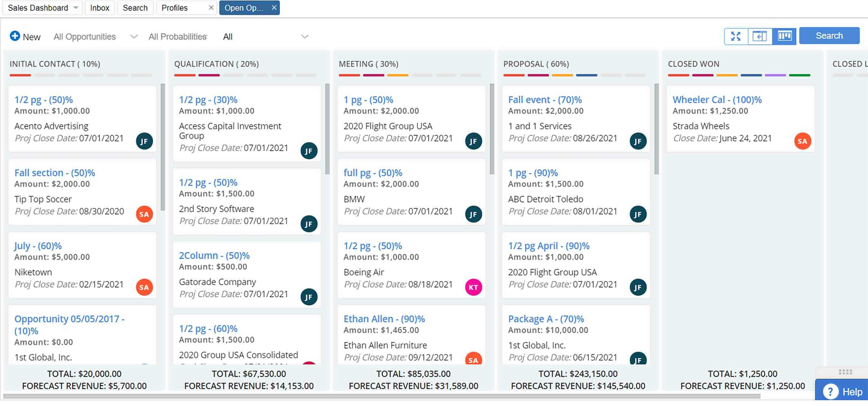Screen dimensions: 868x406
Task: Click the blue Search button
Action: [829, 36]
